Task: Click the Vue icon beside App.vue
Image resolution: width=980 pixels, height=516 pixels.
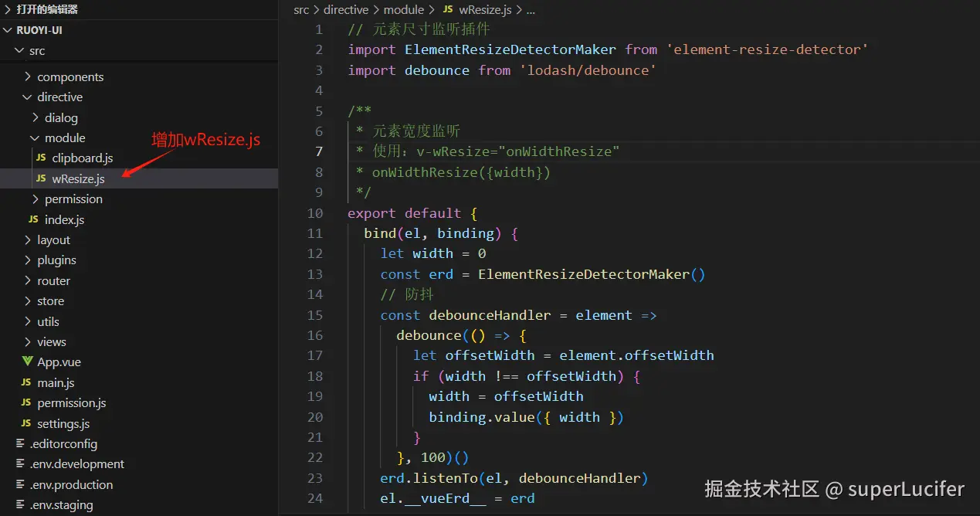Action: tap(28, 362)
